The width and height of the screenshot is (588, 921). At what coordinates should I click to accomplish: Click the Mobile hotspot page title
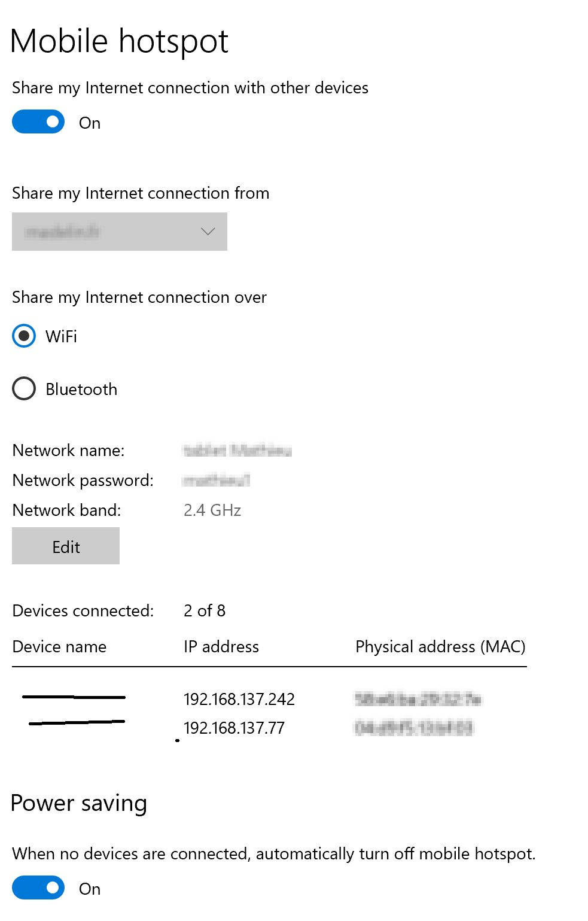click(x=120, y=40)
